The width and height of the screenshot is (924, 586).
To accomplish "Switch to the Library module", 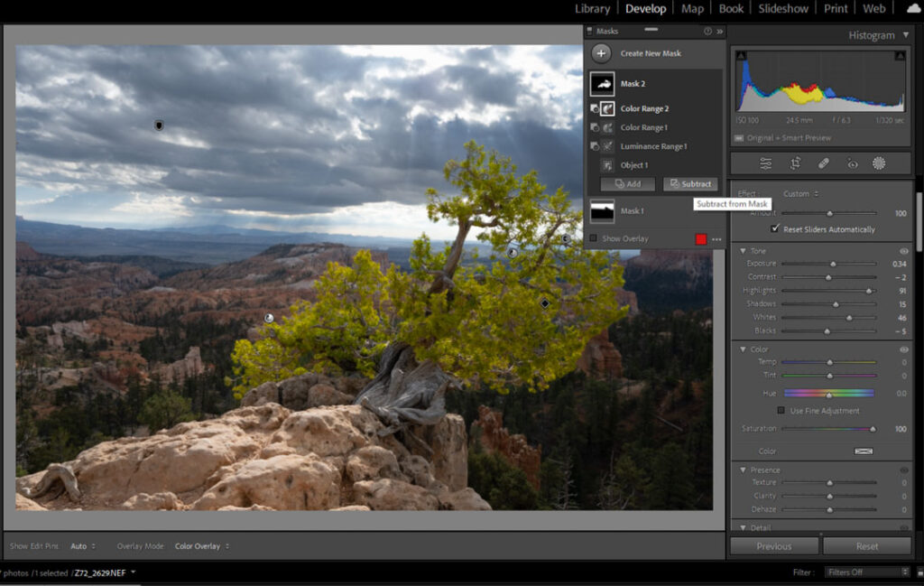I will pyautogui.click(x=592, y=8).
